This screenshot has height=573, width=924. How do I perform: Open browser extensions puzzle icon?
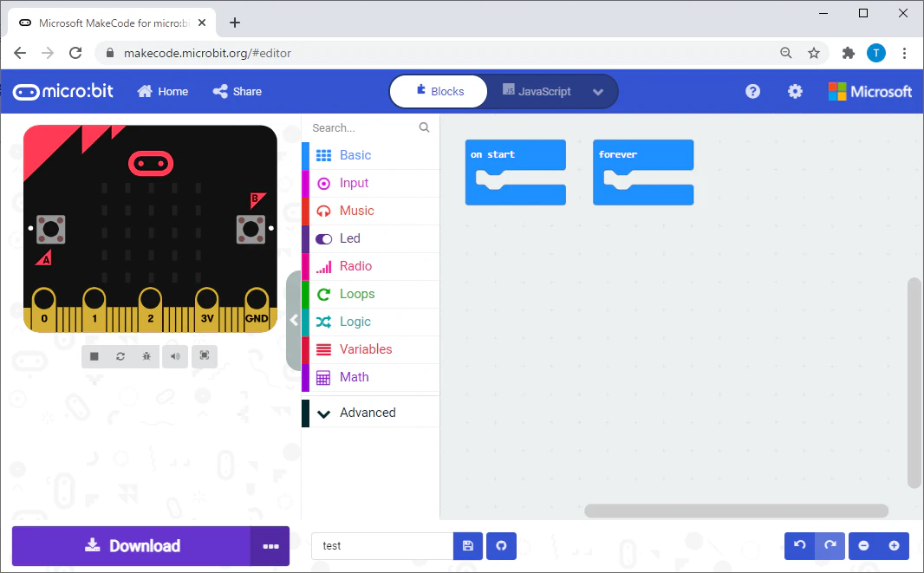(x=848, y=53)
